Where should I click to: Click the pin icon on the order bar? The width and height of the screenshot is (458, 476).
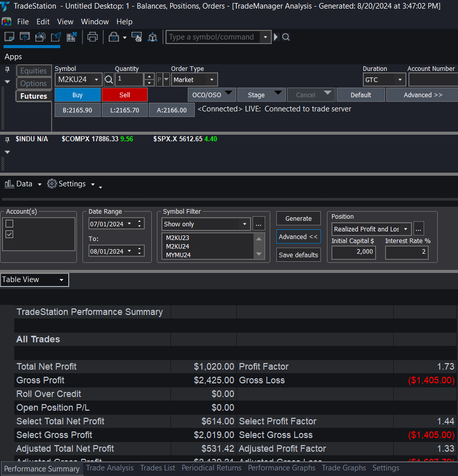(x=7, y=69)
